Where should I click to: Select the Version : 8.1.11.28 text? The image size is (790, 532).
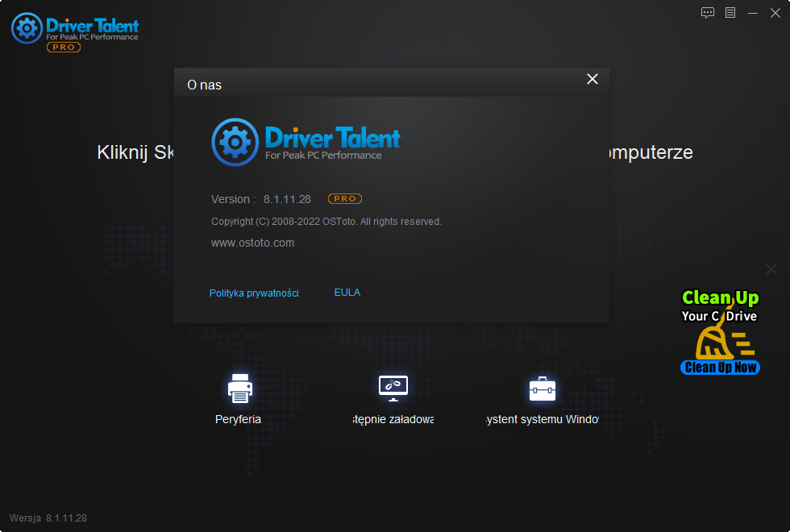point(261,200)
